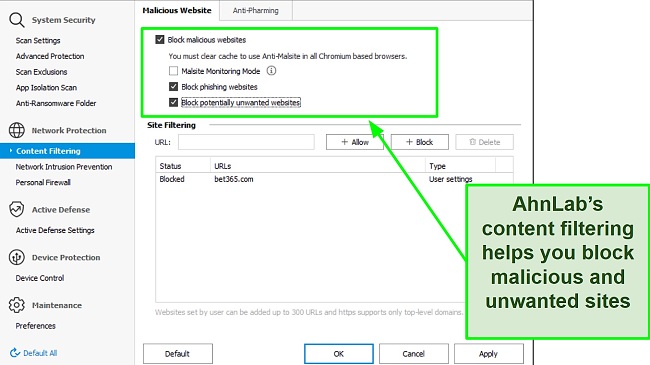Click the Apply button
Viewport: 650px width, 365px height.
point(489,354)
